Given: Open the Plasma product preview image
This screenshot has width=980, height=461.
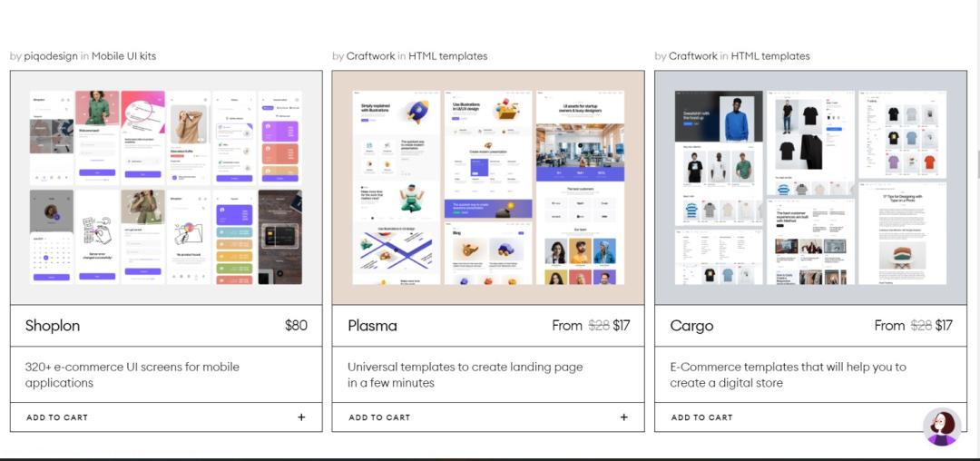Looking at the screenshot, I should pos(488,188).
